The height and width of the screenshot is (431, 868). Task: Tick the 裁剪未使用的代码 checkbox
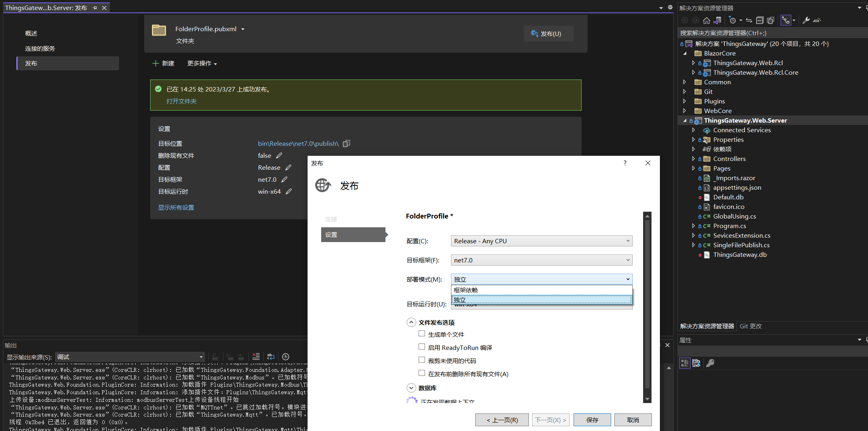[422, 360]
